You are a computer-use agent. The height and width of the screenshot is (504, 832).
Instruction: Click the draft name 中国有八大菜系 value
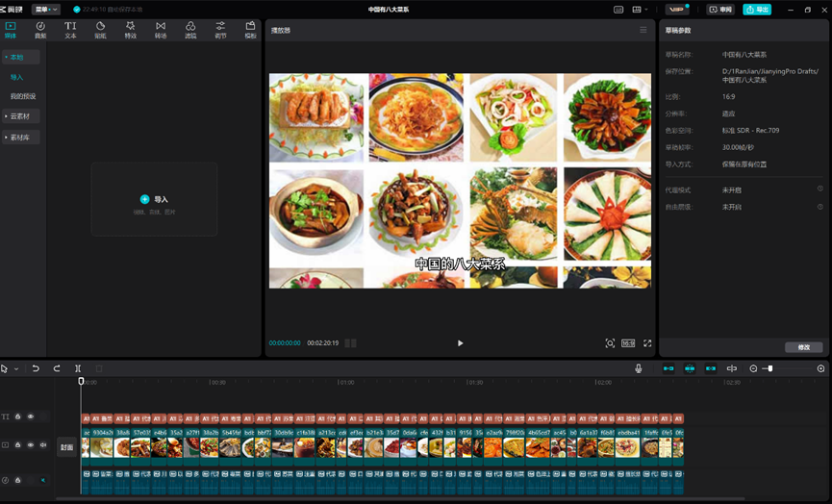pyautogui.click(x=744, y=55)
